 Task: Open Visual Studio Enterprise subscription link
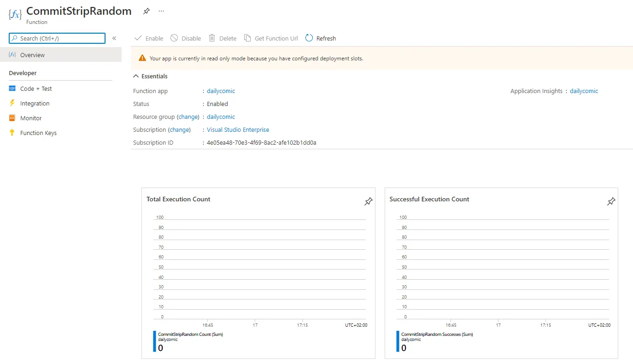tap(238, 129)
